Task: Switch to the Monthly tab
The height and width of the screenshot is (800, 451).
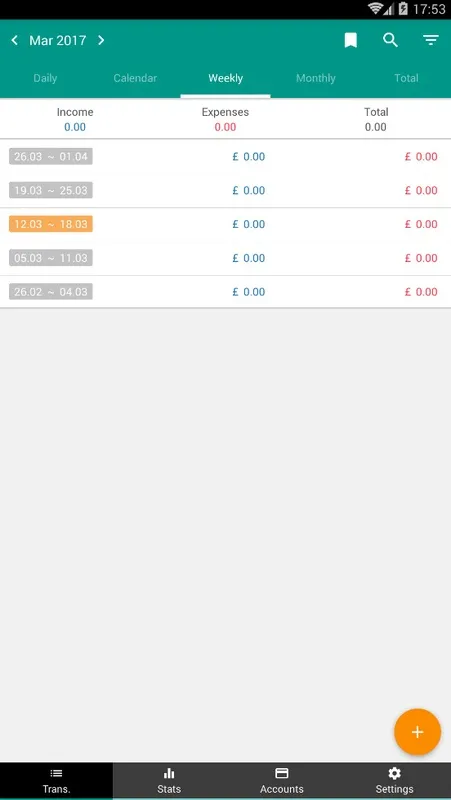Action: [x=316, y=78]
